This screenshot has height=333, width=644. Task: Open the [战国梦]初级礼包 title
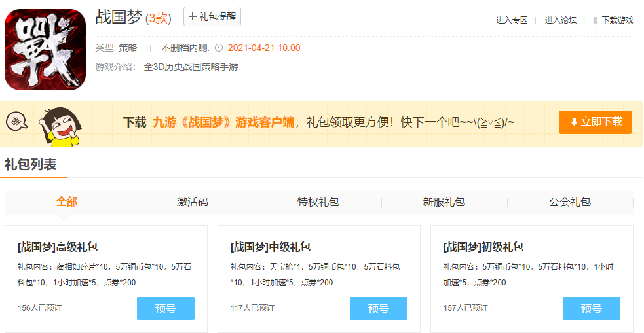pos(483,247)
